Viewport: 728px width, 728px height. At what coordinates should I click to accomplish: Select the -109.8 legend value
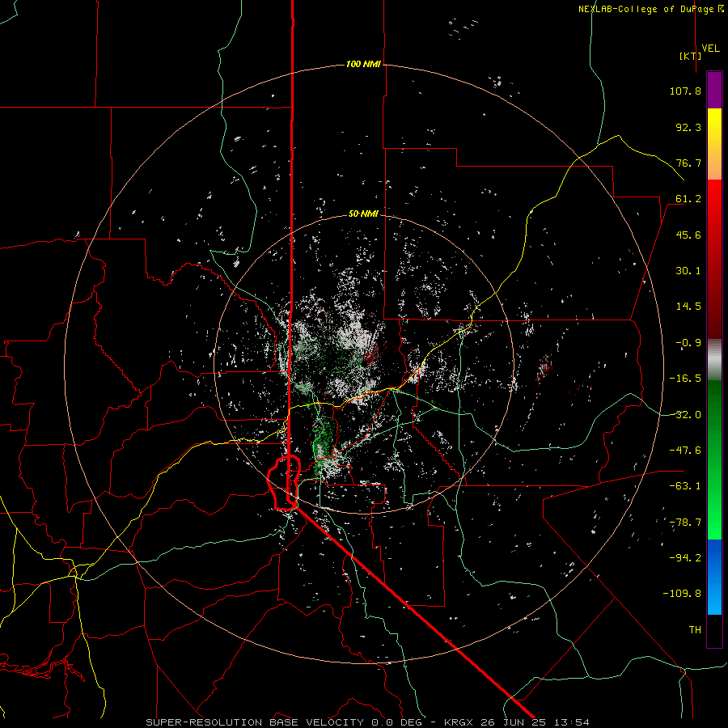coord(682,594)
